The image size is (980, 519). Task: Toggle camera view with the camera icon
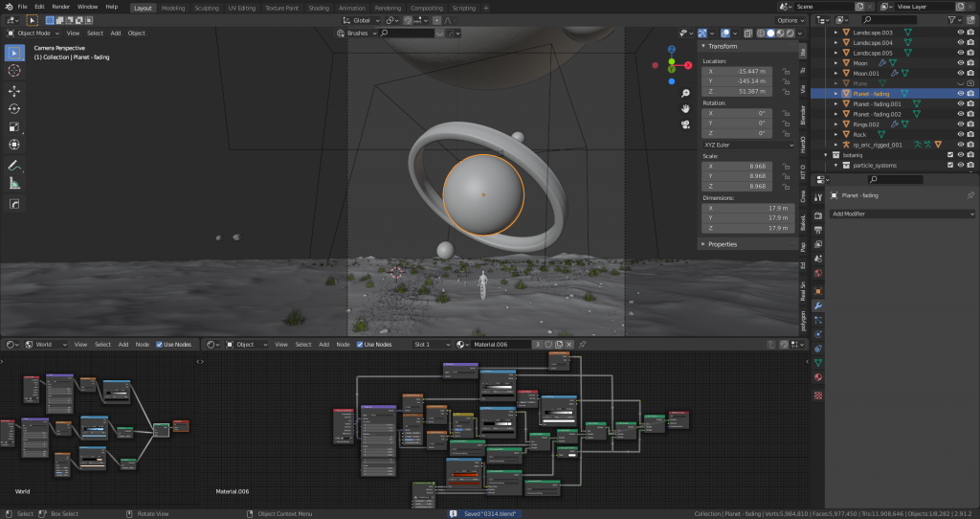(x=685, y=124)
